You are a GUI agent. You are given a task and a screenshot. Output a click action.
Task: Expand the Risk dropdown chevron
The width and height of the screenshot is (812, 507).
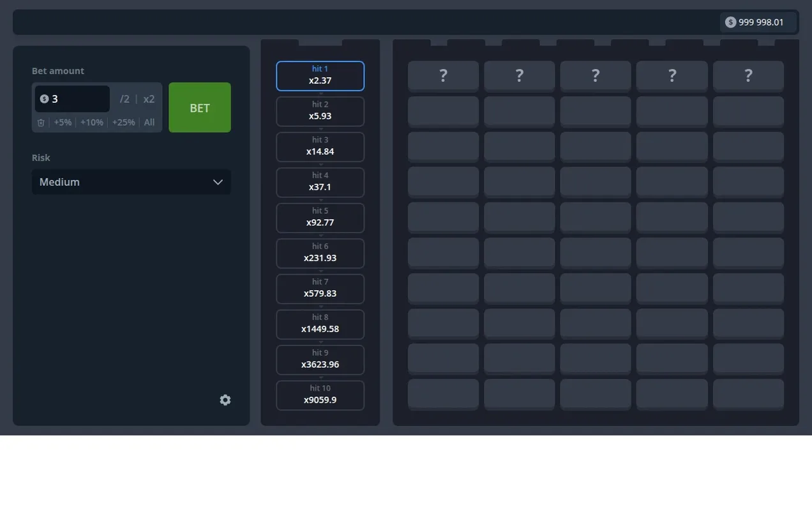pyautogui.click(x=218, y=182)
